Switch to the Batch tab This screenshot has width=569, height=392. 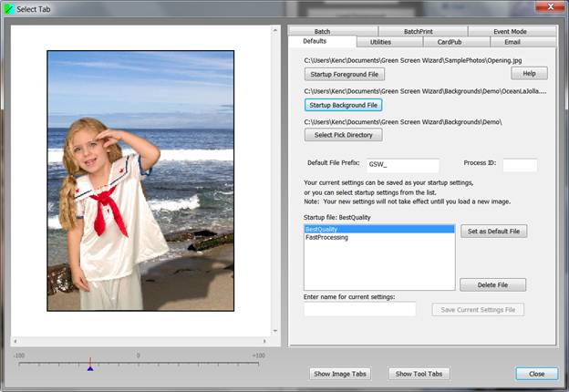coord(322,31)
